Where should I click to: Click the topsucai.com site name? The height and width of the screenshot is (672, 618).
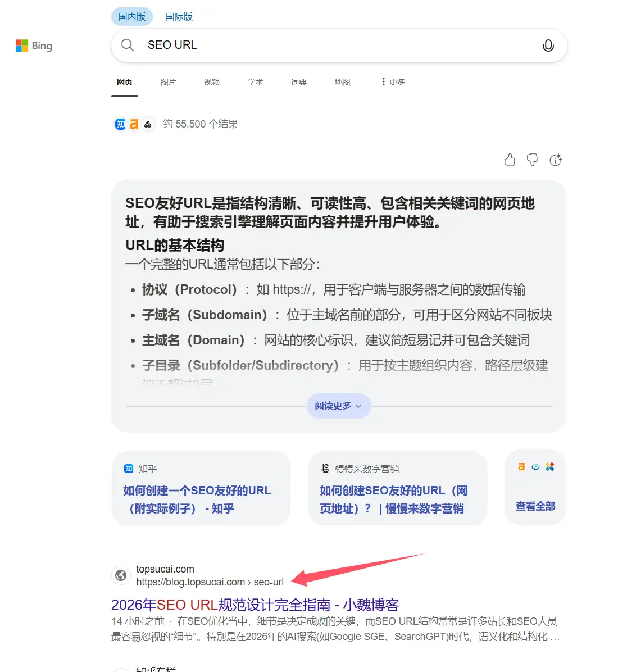[165, 569]
